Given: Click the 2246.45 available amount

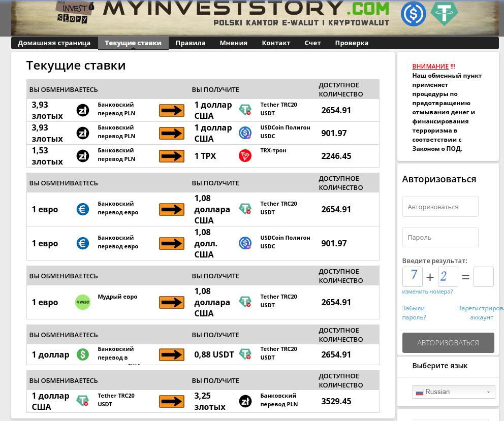Looking at the screenshot, I should (336, 156).
